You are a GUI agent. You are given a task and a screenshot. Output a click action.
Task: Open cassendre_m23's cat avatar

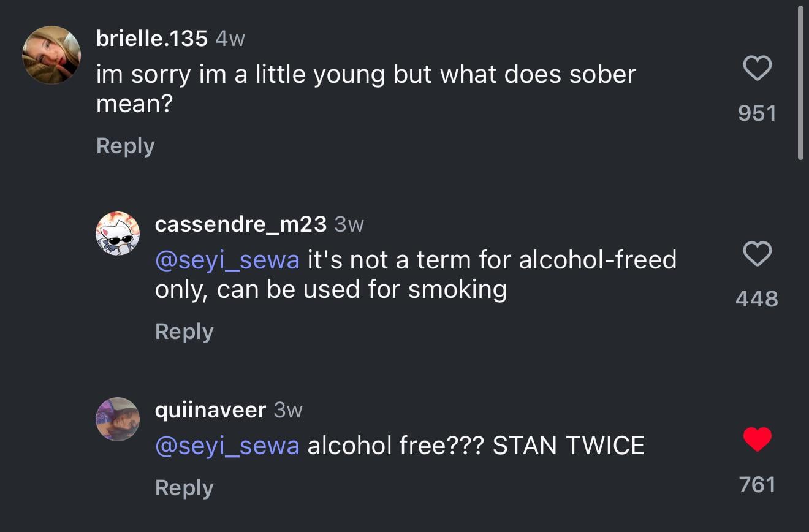(118, 234)
